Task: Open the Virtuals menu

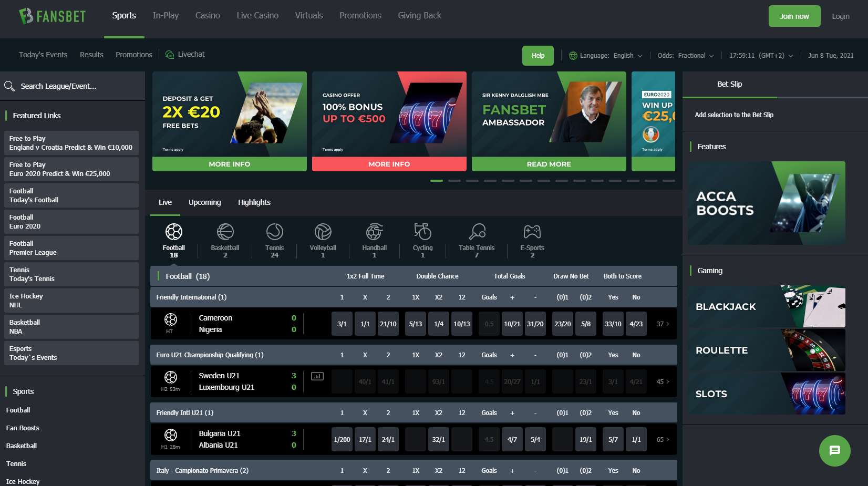Action: 309,16
